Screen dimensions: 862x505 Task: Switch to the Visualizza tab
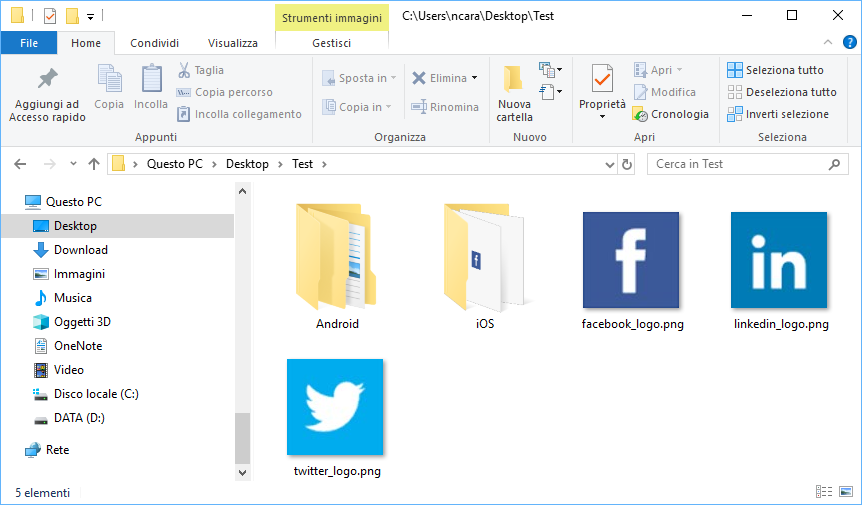pos(233,43)
